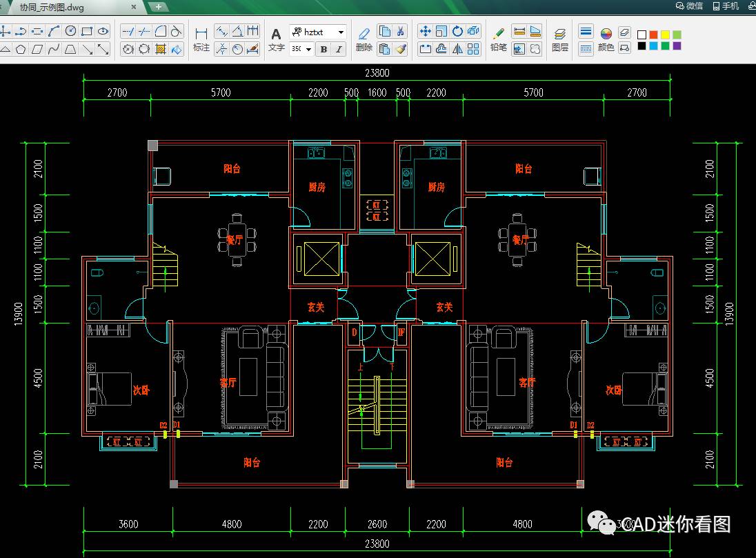The height and width of the screenshot is (558, 756).
Task: Pick the cyan blue color swatch
Action: click(653, 46)
